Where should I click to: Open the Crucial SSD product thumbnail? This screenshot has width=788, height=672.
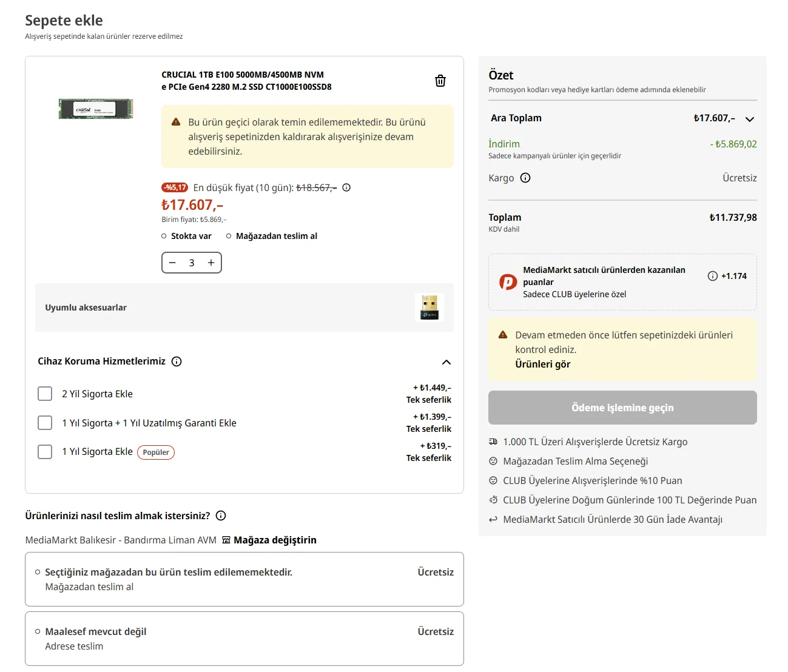point(96,109)
